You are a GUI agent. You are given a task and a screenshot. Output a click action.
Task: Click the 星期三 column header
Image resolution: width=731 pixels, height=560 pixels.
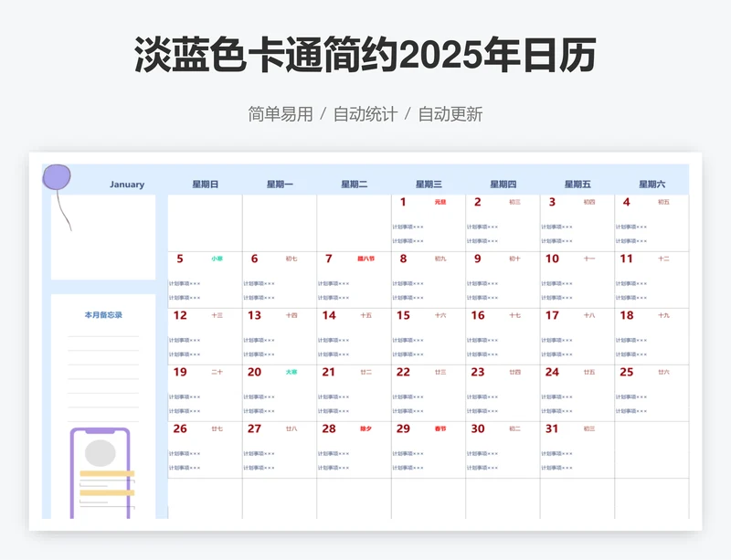pos(429,185)
